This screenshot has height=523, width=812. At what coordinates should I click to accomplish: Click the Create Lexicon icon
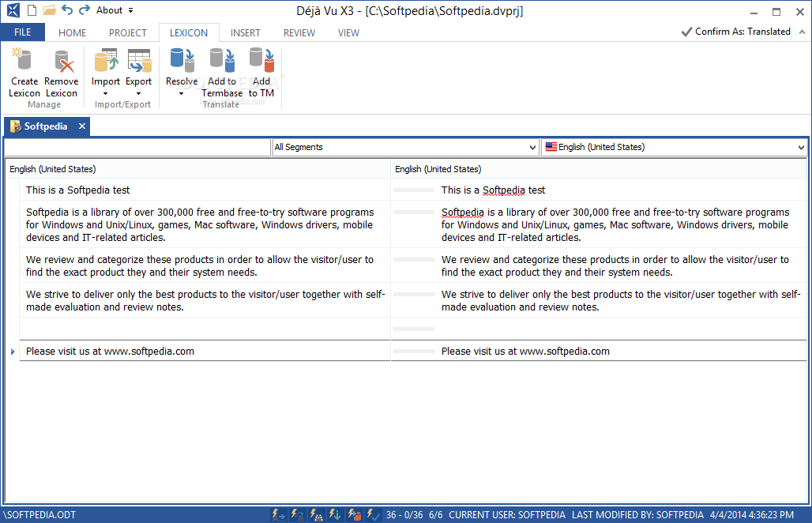pyautogui.click(x=22, y=60)
